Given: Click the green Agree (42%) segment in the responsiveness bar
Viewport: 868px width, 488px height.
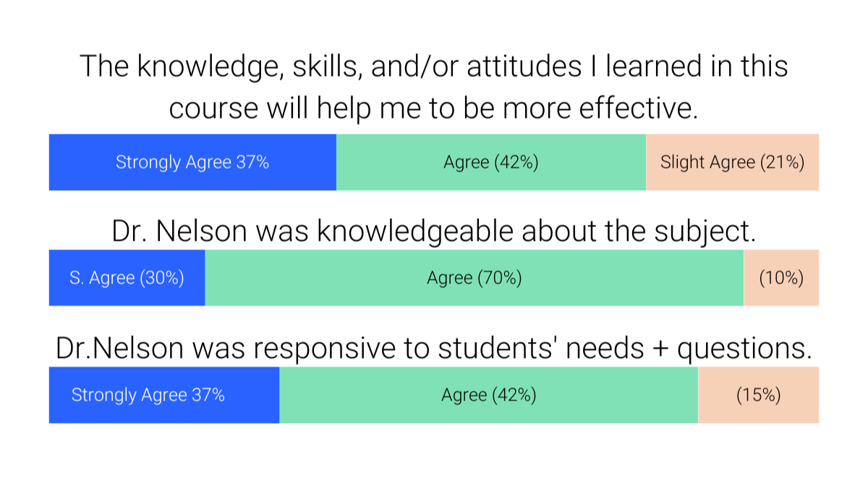Looking at the screenshot, I should 489,395.
